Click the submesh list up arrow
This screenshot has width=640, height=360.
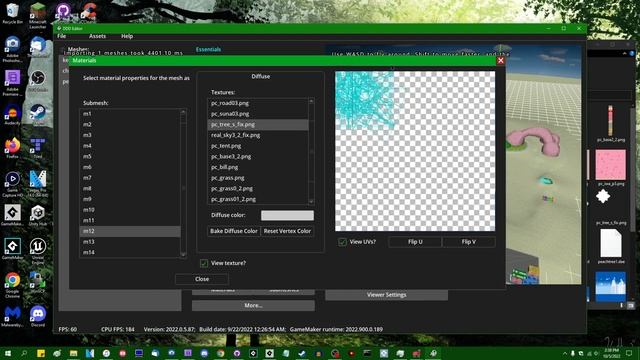183,112
